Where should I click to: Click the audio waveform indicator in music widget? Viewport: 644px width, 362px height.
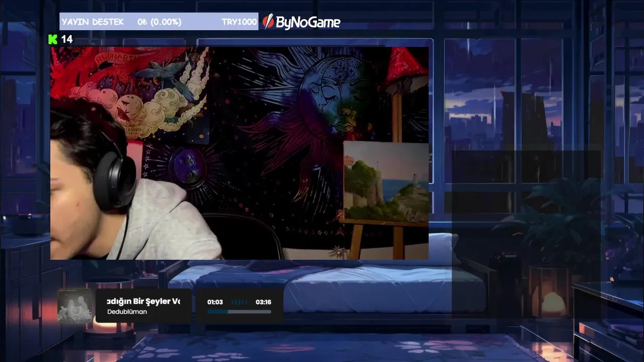pyautogui.click(x=239, y=302)
